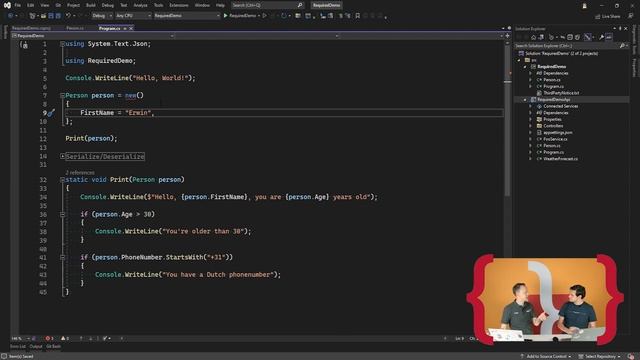Open the Extensions menu

click(179, 5)
